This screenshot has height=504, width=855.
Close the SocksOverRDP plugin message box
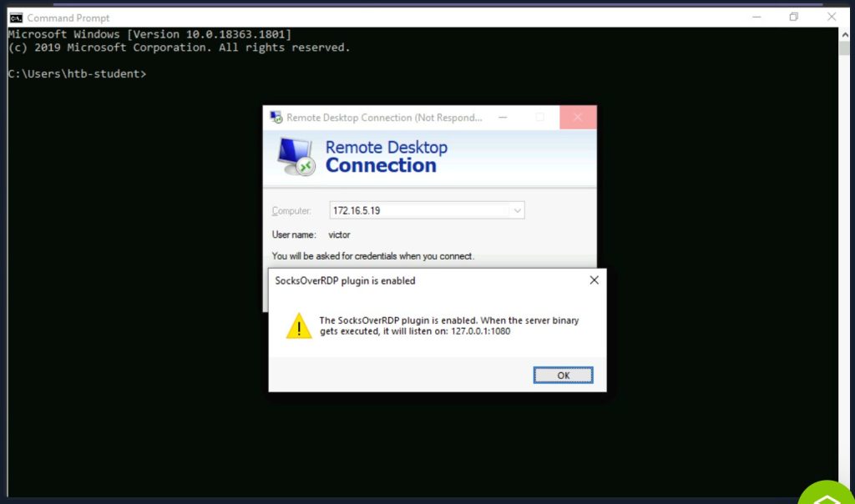(x=594, y=280)
